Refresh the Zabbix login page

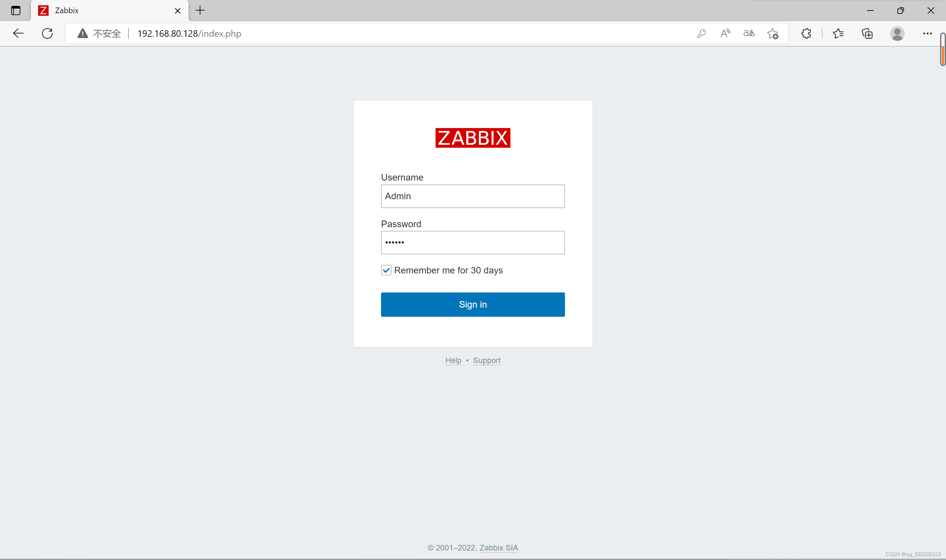click(x=48, y=33)
